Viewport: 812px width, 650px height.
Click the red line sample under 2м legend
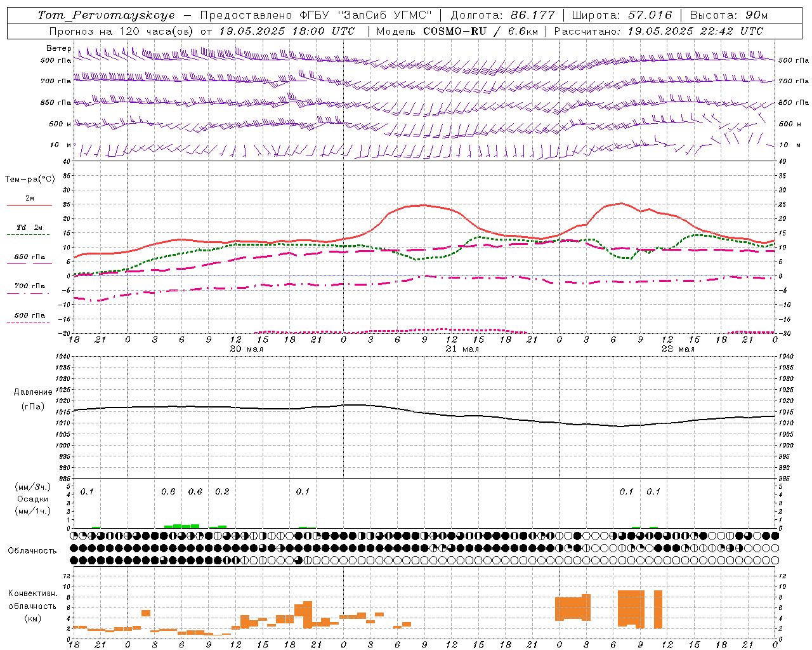(29, 206)
